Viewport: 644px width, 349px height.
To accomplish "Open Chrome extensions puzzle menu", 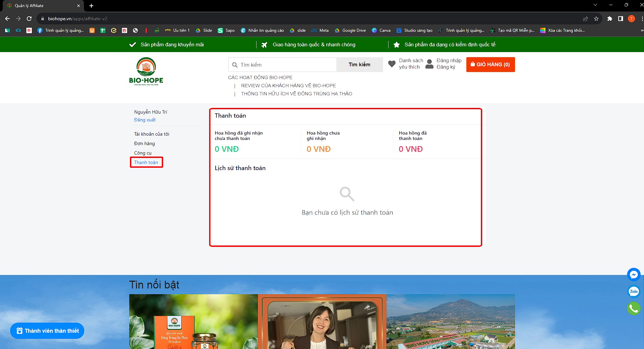I will [610, 19].
